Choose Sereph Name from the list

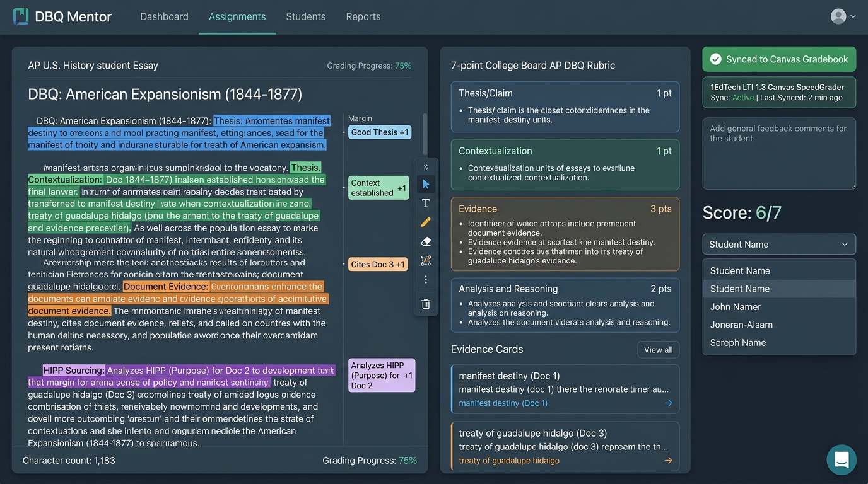(x=779, y=343)
